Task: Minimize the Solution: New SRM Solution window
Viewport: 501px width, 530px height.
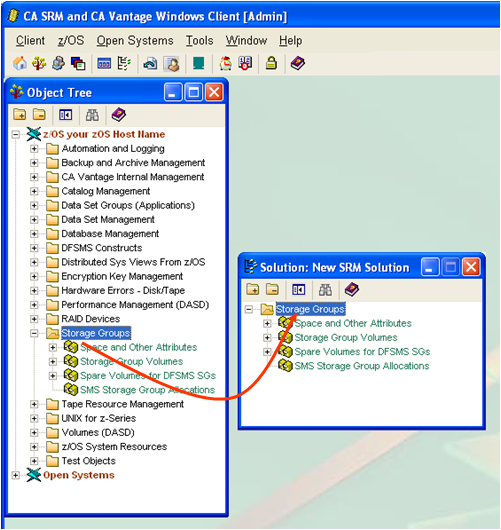Action: tap(430, 267)
